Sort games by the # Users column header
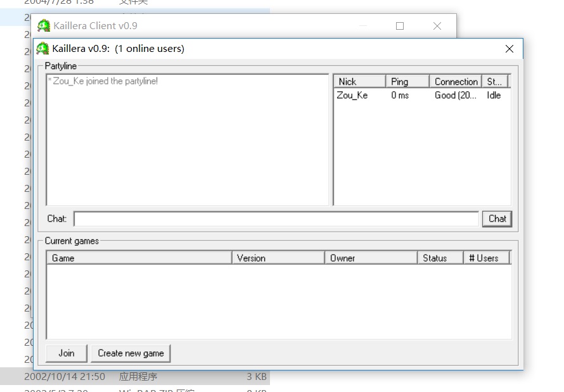The image size is (564, 392). tap(487, 258)
